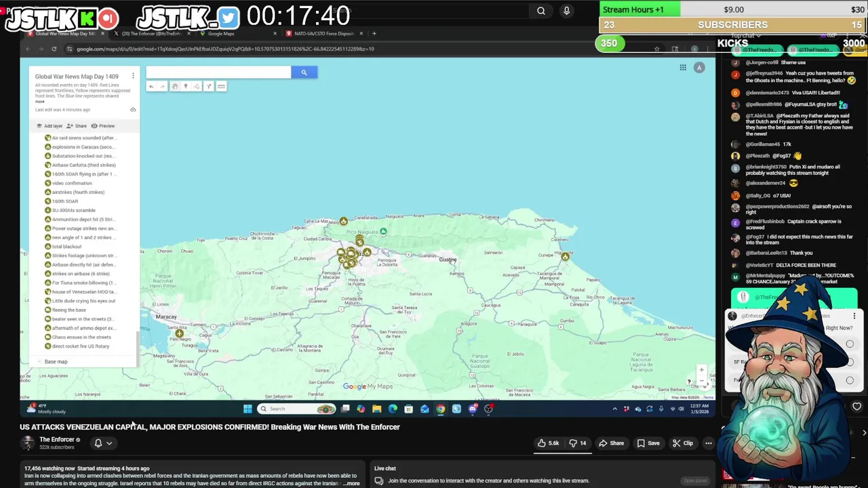Viewport: 868px width, 488px height.
Task: Open the subscription bell dropdown arrow
Action: tap(108, 443)
